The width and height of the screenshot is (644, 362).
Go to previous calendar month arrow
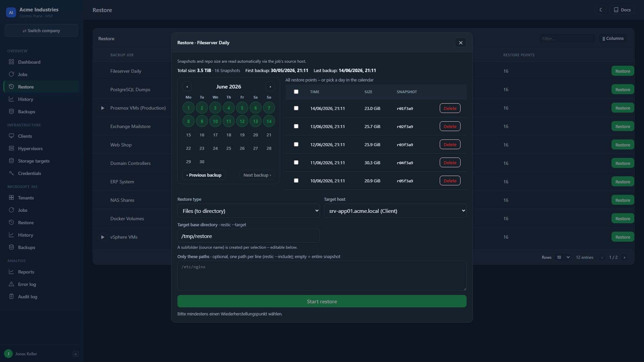(187, 86)
